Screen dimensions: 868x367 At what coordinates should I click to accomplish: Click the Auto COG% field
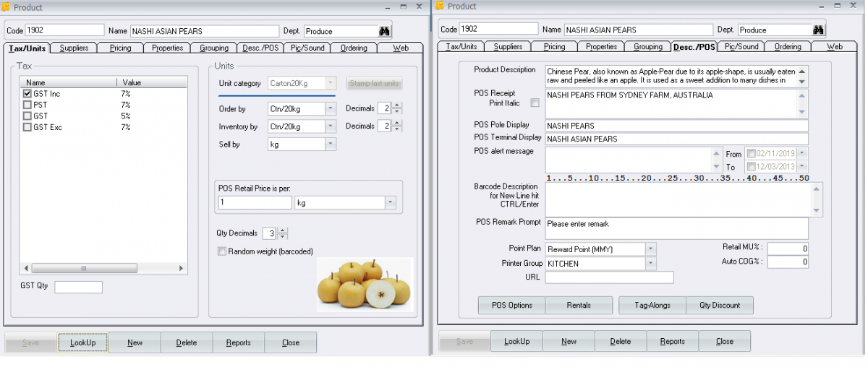click(x=788, y=262)
